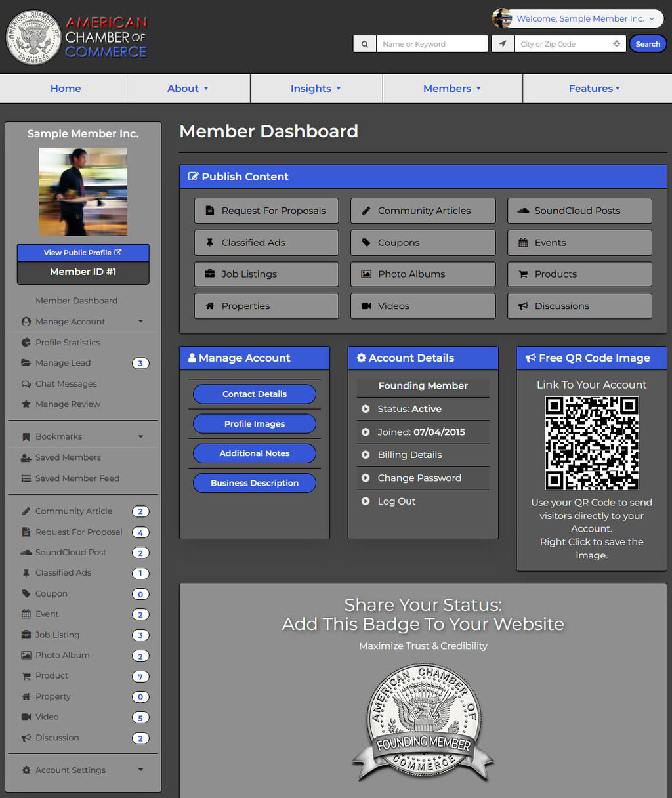Click the QR code image
Image resolution: width=672 pixels, height=798 pixels.
pyautogui.click(x=591, y=443)
